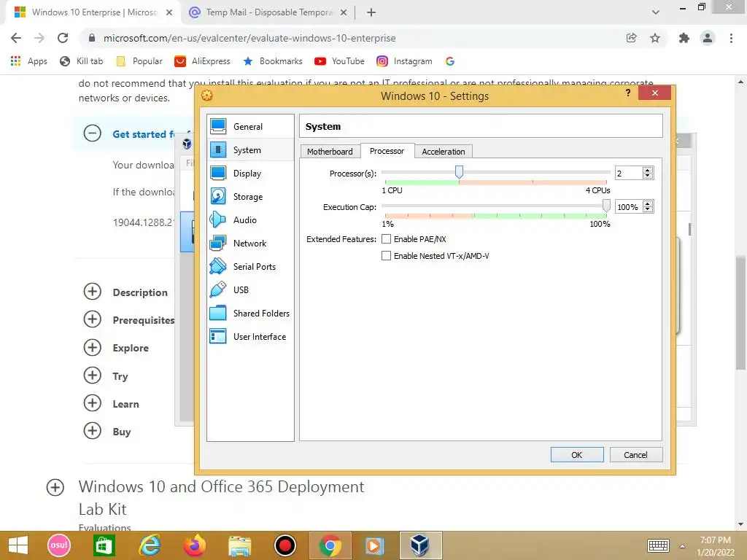Switch to the Motherboard tab

(x=330, y=152)
